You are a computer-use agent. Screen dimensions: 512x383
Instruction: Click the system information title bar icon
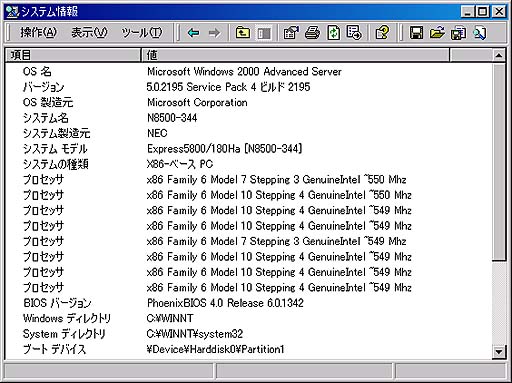coord(13,12)
